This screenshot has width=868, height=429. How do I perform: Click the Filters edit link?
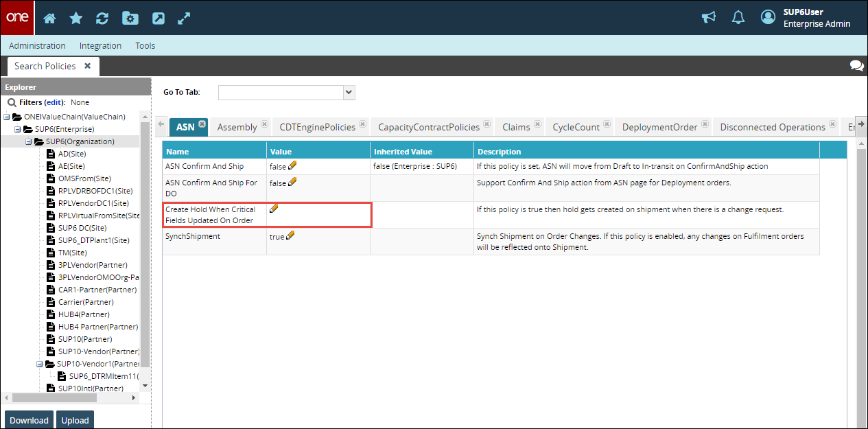pos(54,102)
